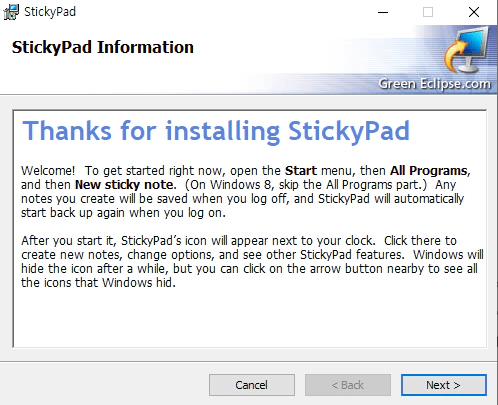Click the 'Green Eclipse.com' banner text
The width and height of the screenshot is (498, 405).
click(434, 83)
